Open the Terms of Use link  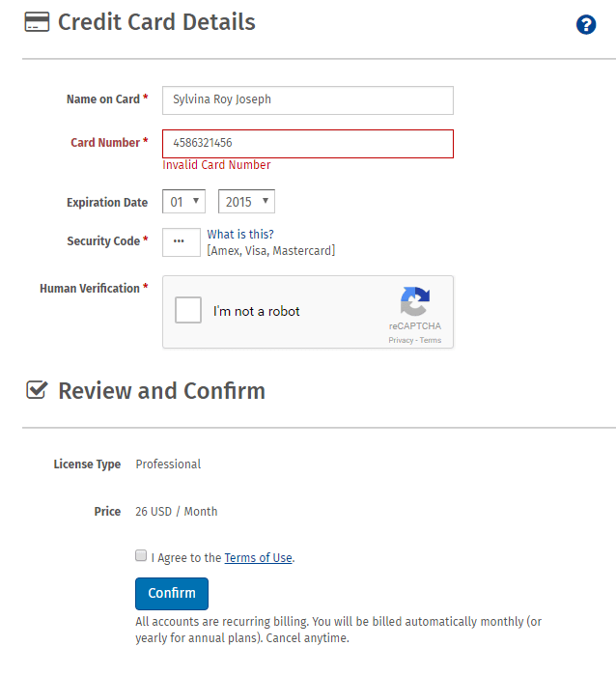[259, 558]
